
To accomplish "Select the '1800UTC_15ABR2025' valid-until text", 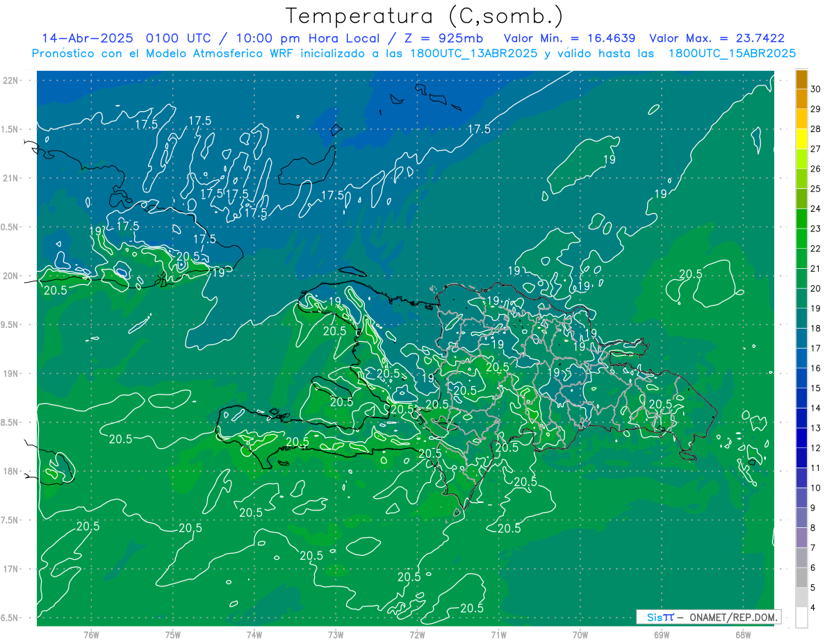I will point(733,53).
